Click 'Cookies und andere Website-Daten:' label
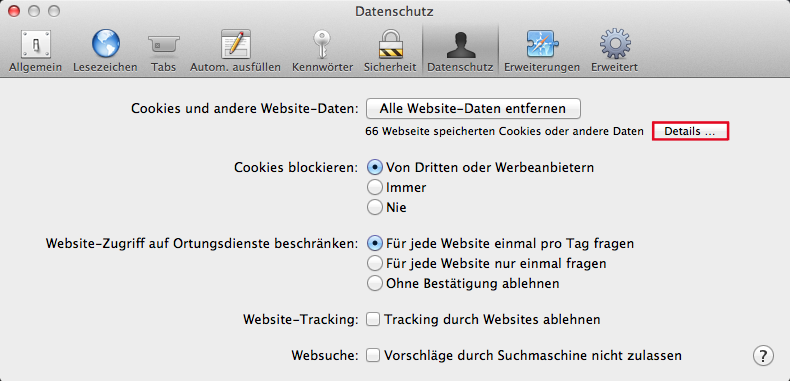The height and width of the screenshot is (381, 790). 244,108
